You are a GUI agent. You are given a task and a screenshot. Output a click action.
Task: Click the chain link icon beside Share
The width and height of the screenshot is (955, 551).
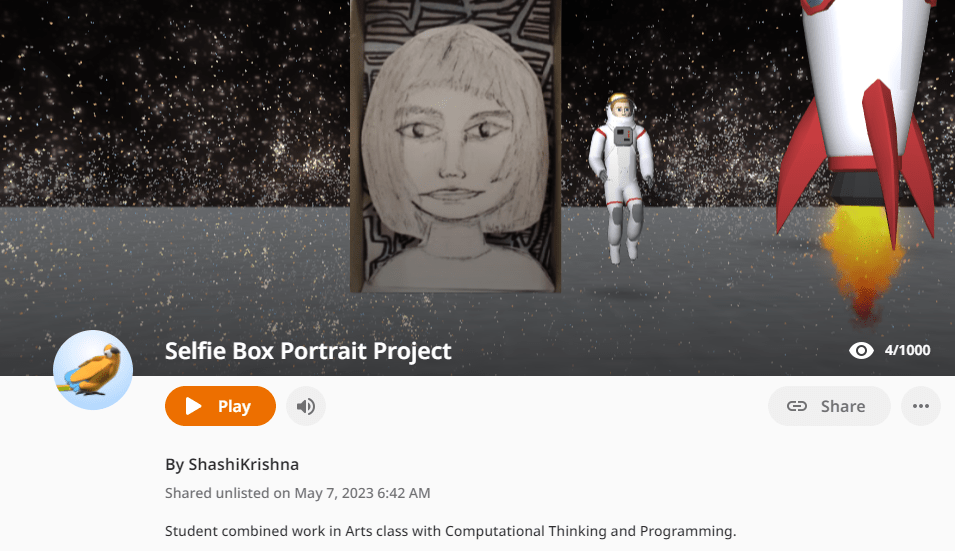pyautogui.click(x=797, y=406)
